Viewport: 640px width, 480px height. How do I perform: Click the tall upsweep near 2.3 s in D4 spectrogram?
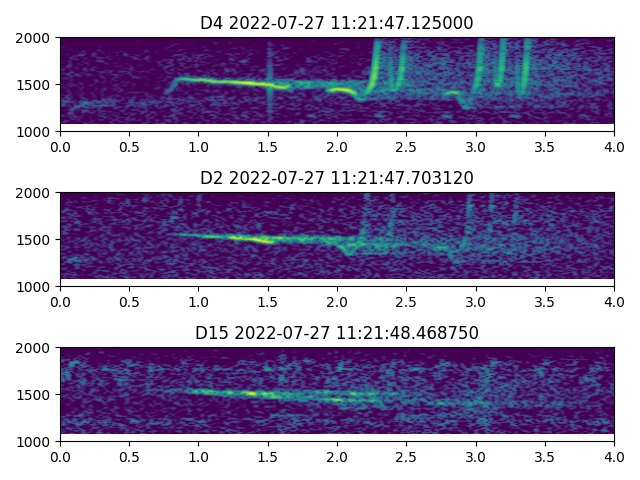click(x=376, y=65)
